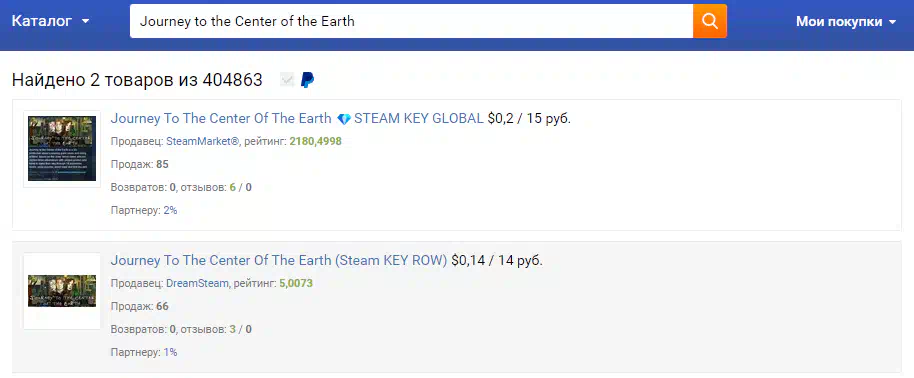Image resolution: width=914 pixels, height=378 pixels.
Task: Click the PayPal logo icon
Action: click(307, 79)
